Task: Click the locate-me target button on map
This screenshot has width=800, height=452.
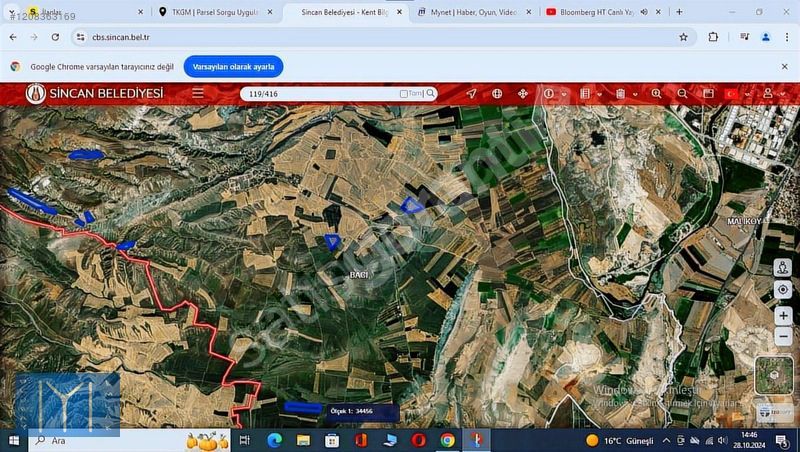Action: (783, 290)
